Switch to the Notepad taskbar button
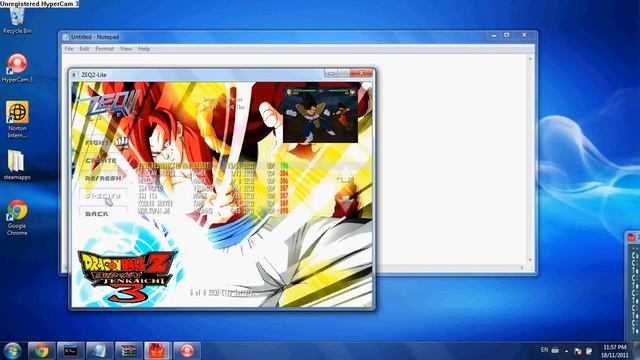Viewport: 640px width, 360px height. pos(100,351)
